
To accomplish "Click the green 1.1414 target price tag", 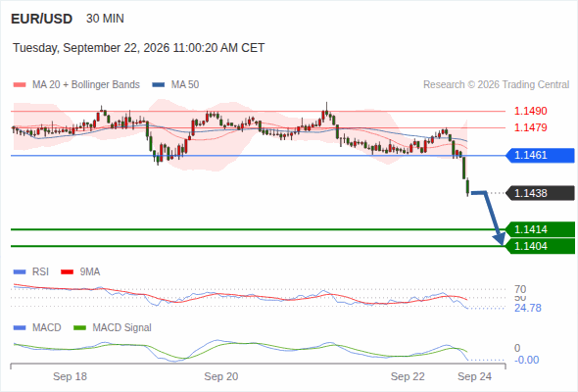I will [x=540, y=229].
